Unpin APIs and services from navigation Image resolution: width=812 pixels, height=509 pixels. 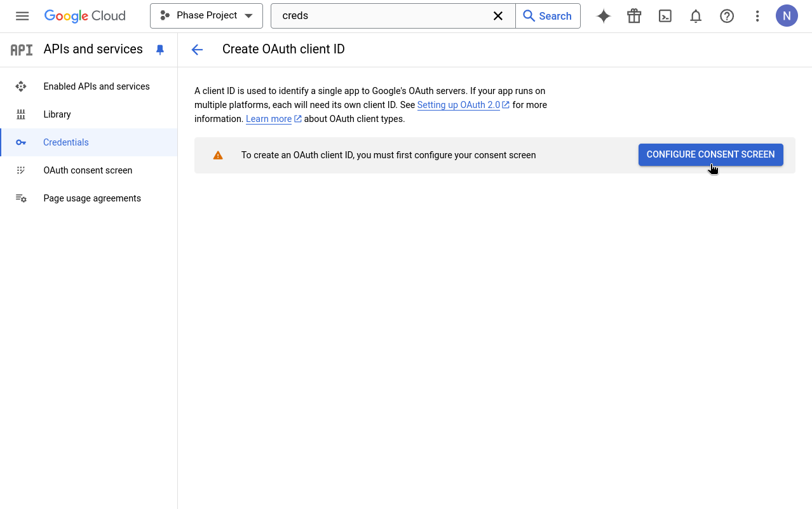click(159, 49)
